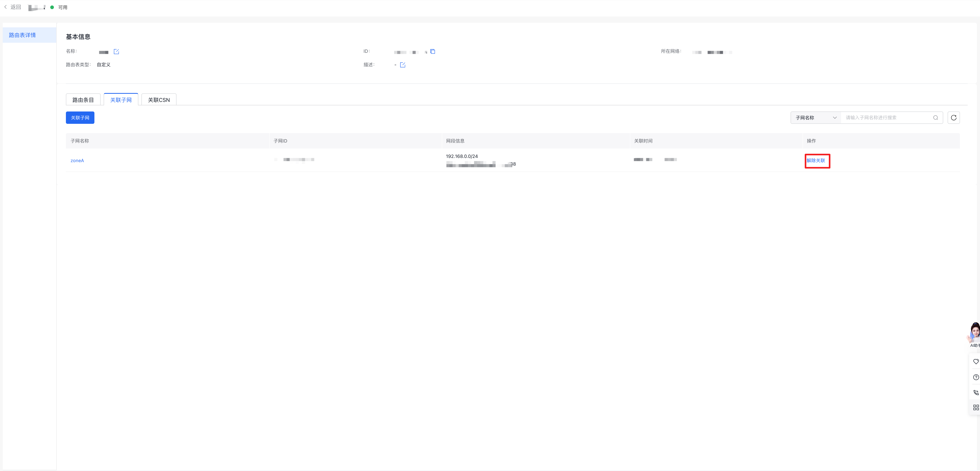
Task: Switch to the 关联CSN tab
Action: click(x=159, y=100)
